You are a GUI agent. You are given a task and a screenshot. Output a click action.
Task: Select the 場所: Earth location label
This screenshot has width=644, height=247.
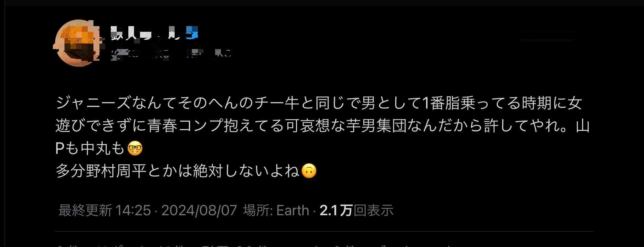[x=276, y=210]
